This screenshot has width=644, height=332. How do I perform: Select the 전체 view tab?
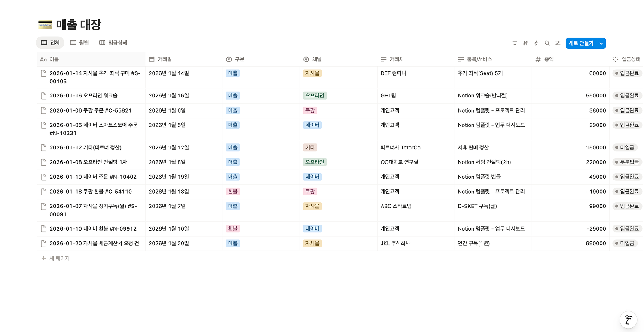50,43
